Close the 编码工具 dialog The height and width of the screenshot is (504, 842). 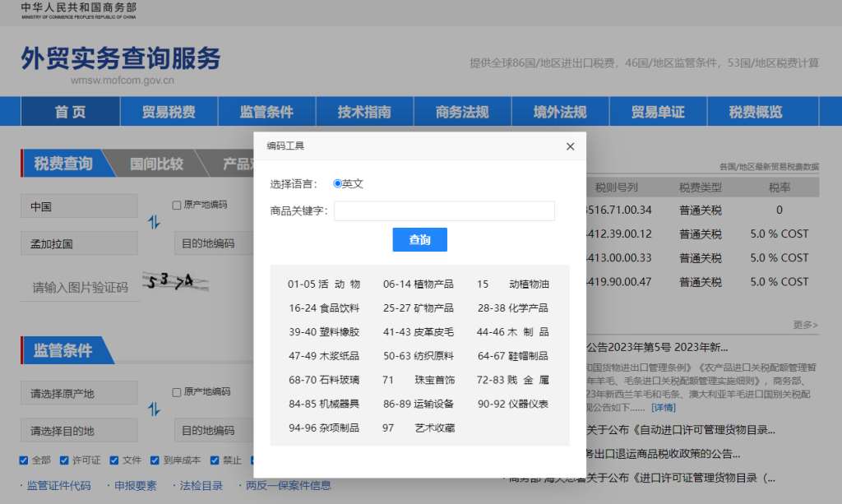[571, 146]
